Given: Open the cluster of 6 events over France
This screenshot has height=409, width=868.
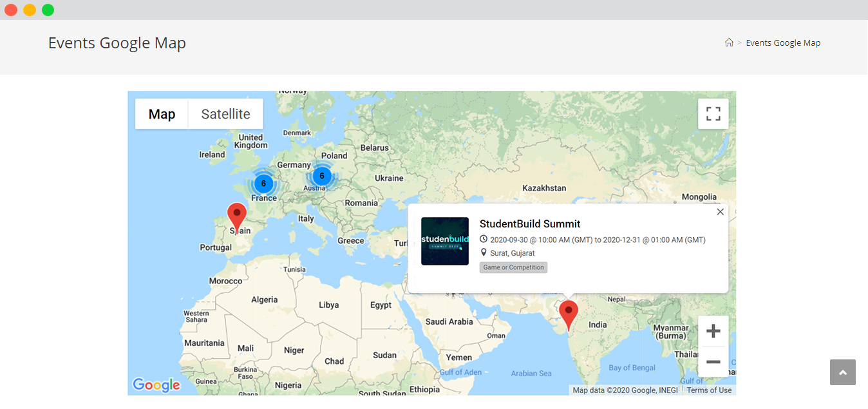Looking at the screenshot, I should [x=263, y=184].
